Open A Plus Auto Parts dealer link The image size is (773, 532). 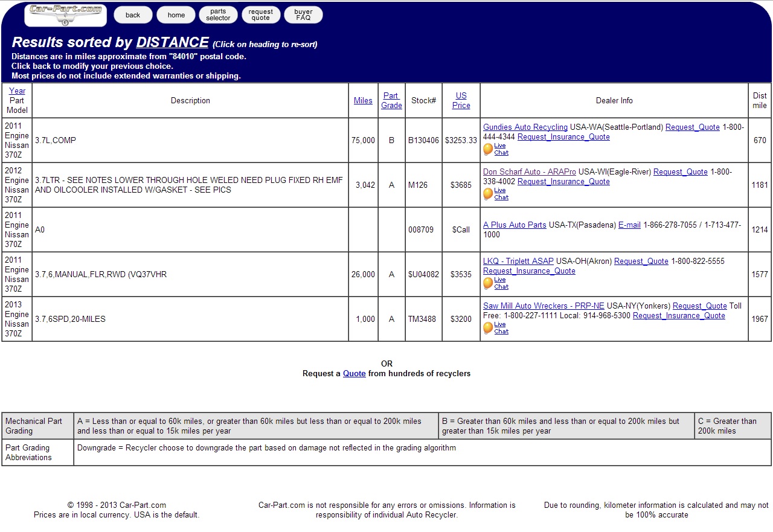(515, 225)
